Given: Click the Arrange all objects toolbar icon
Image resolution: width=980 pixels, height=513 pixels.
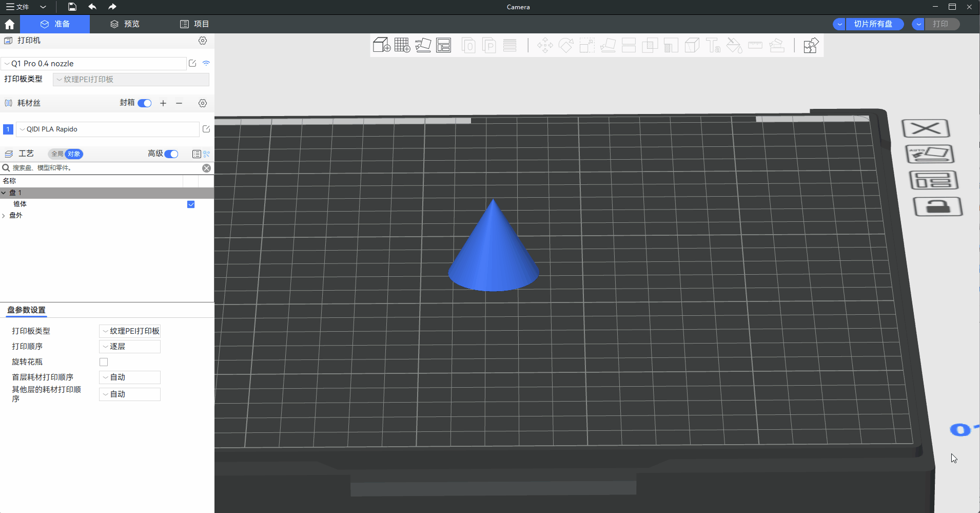Looking at the screenshot, I should tap(443, 45).
